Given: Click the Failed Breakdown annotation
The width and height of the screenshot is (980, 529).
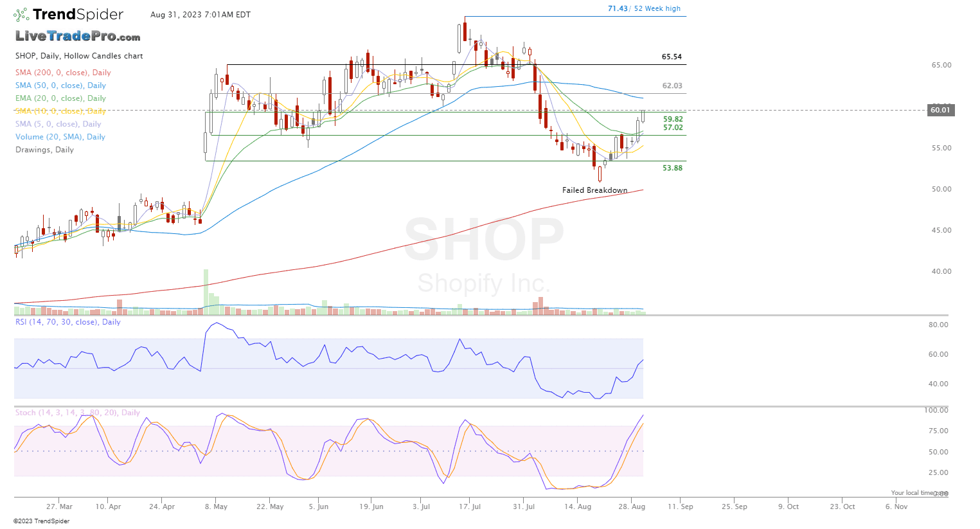Looking at the screenshot, I should (594, 190).
